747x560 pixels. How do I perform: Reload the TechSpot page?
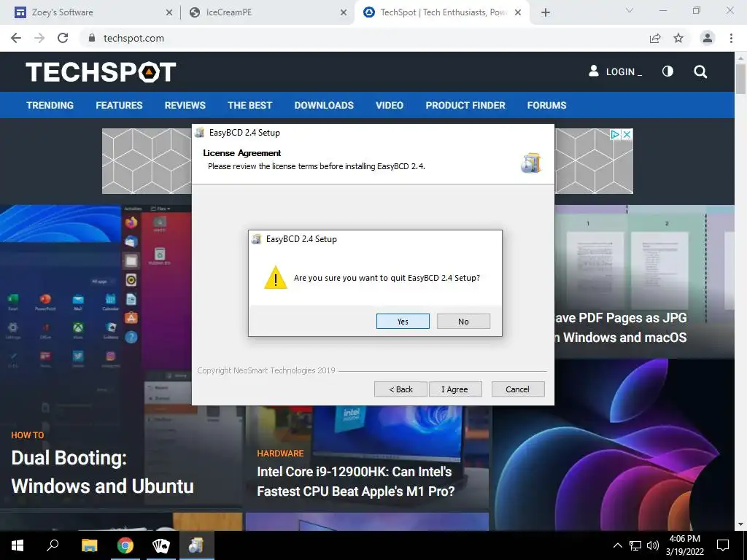tap(63, 38)
